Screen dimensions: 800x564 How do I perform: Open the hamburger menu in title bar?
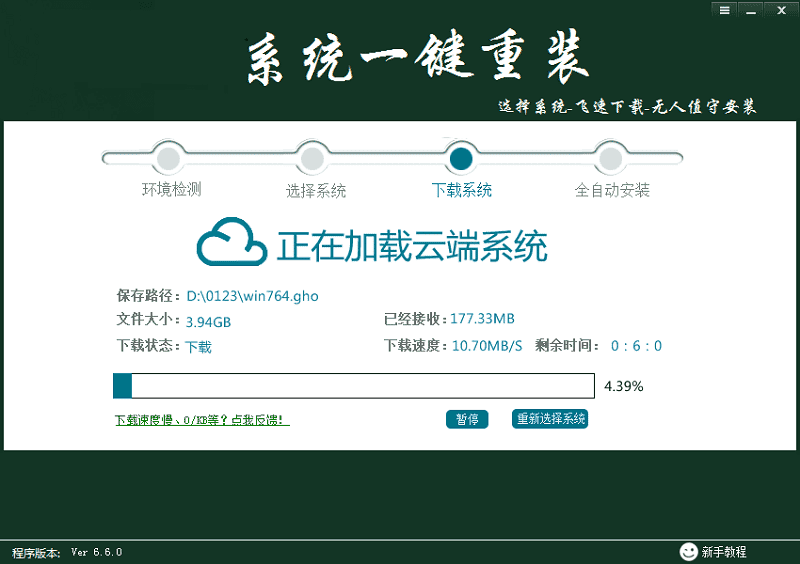(724, 10)
